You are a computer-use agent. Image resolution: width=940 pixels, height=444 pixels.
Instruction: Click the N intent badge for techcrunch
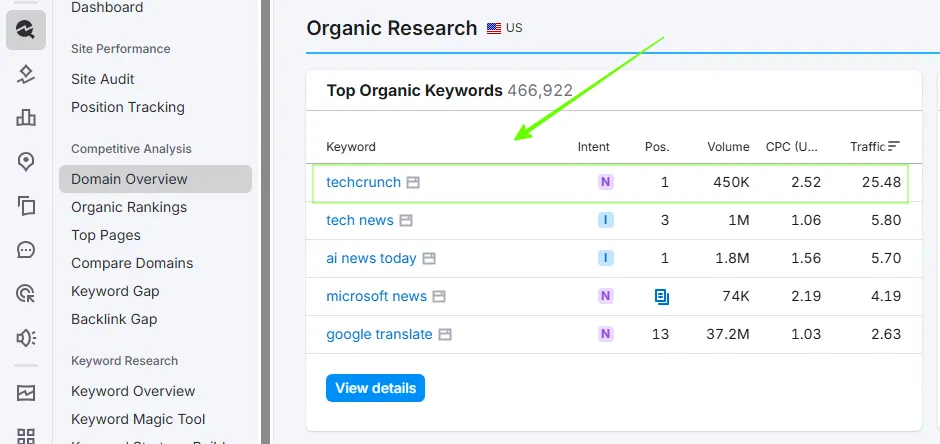pyautogui.click(x=605, y=182)
